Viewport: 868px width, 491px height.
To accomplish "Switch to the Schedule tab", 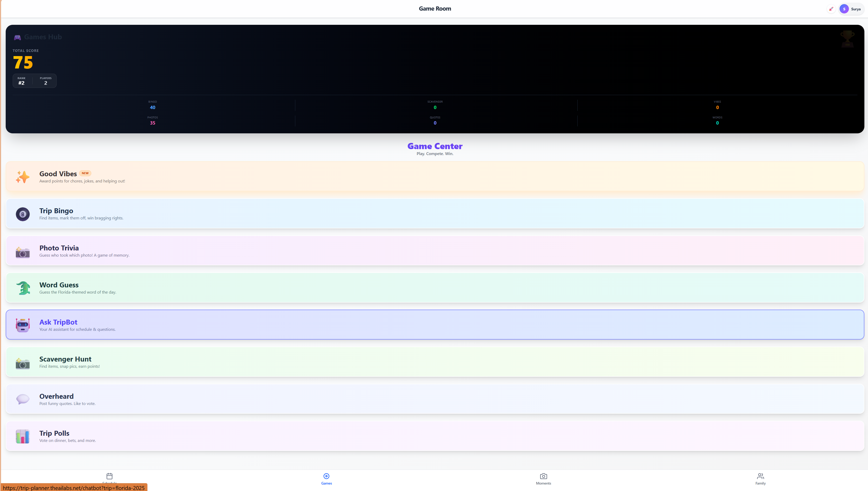I will click(x=109, y=478).
